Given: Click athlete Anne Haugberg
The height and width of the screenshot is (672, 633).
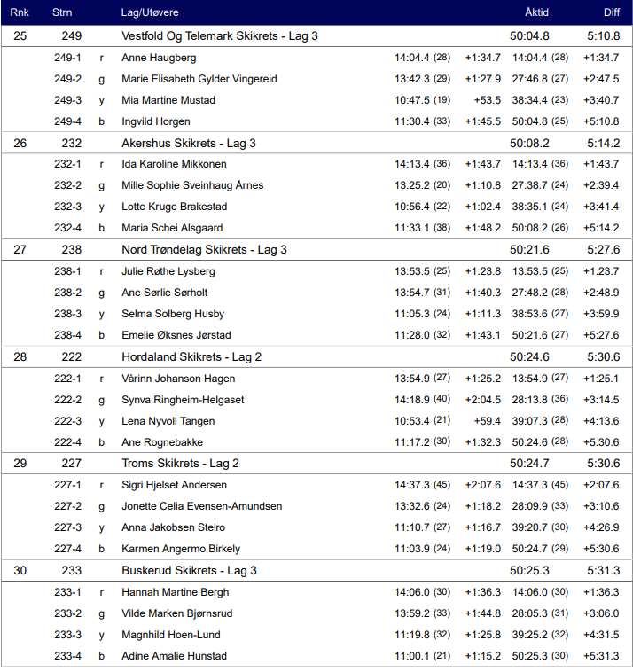Looking at the screenshot, I should [159, 58].
